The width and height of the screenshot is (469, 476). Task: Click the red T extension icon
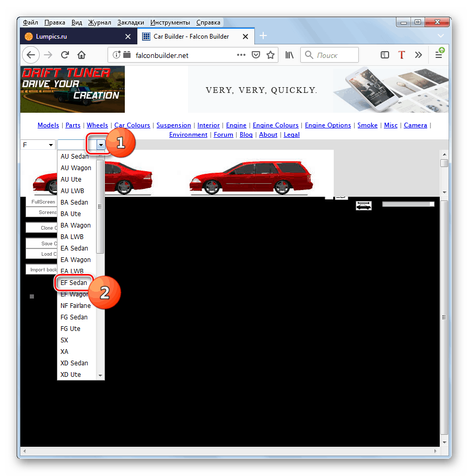pos(401,55)
